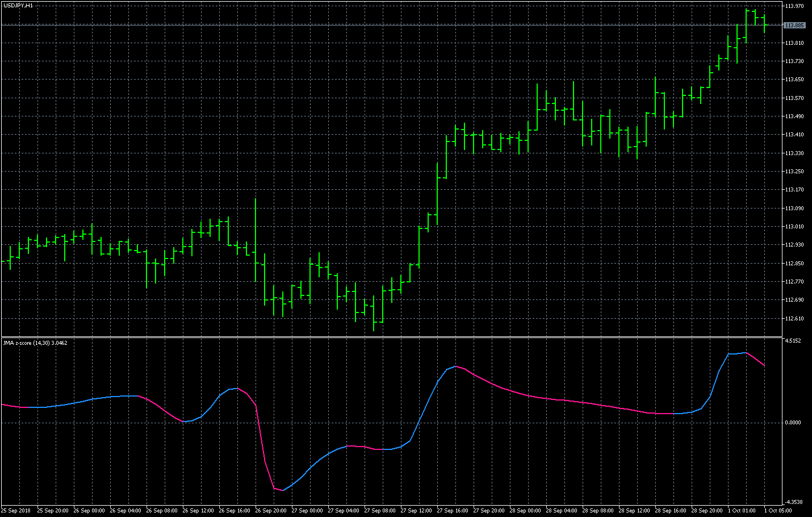Screen dimensions: 812x517
Task: Click the lowest trough of the JMA z-score line
Action: (x=283, y=490)
